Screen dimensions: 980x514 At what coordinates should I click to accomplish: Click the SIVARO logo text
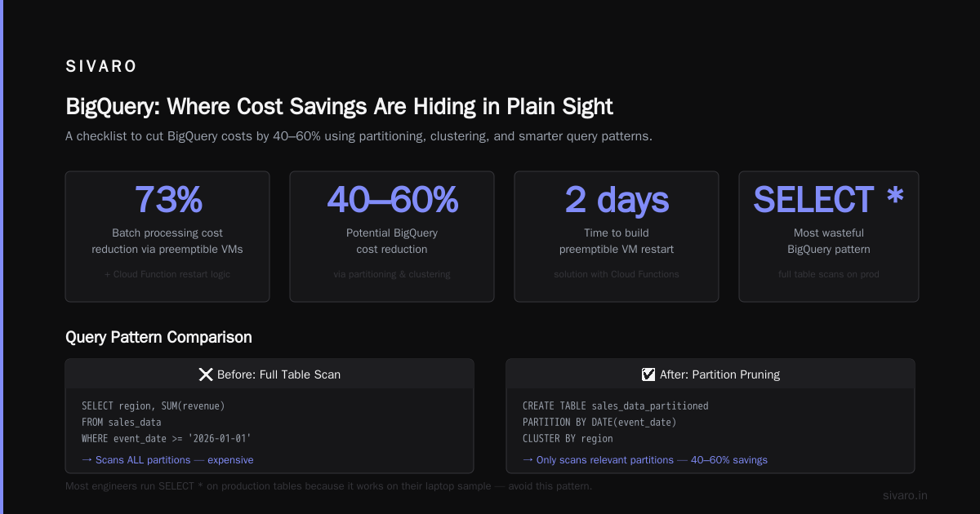101,67
